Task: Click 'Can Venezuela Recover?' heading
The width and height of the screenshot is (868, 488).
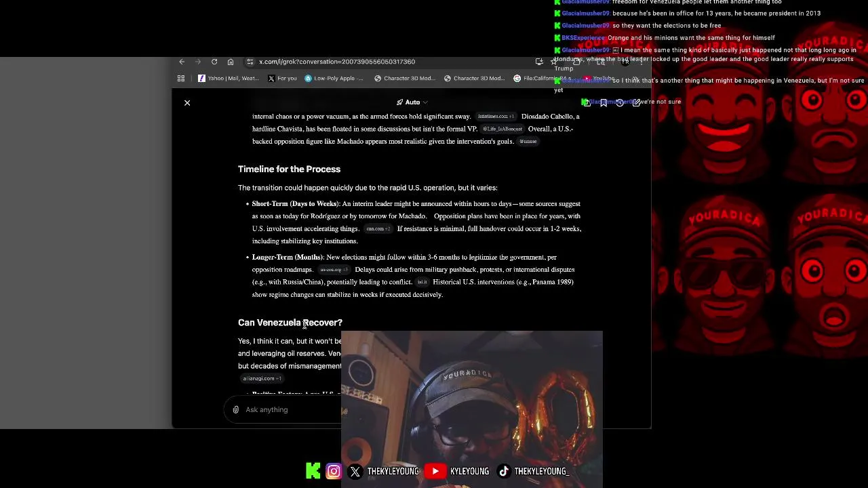Action: (x=290, y=323)
